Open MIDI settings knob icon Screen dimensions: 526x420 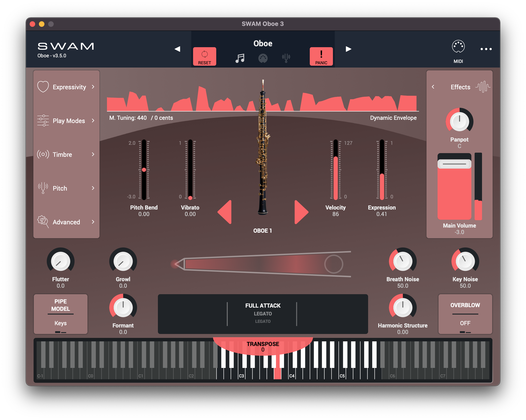(x=458, y=46)
